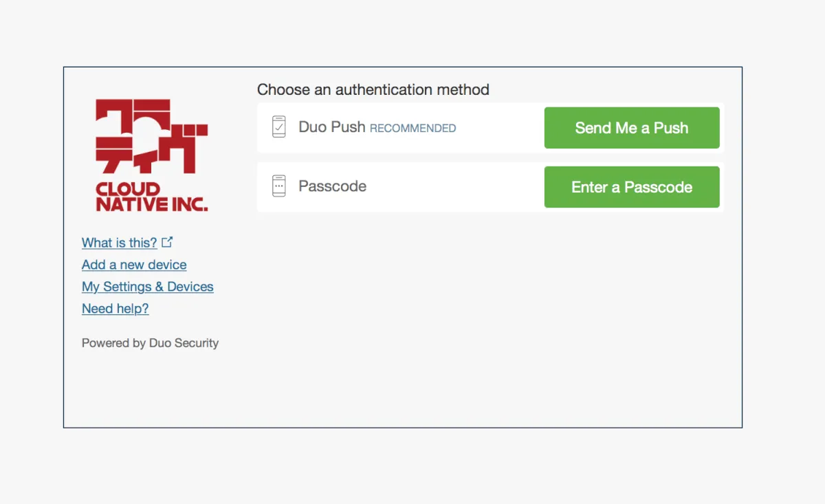Click blank space in the Passcode row
825x504 pixels.
tap(454, 187)
